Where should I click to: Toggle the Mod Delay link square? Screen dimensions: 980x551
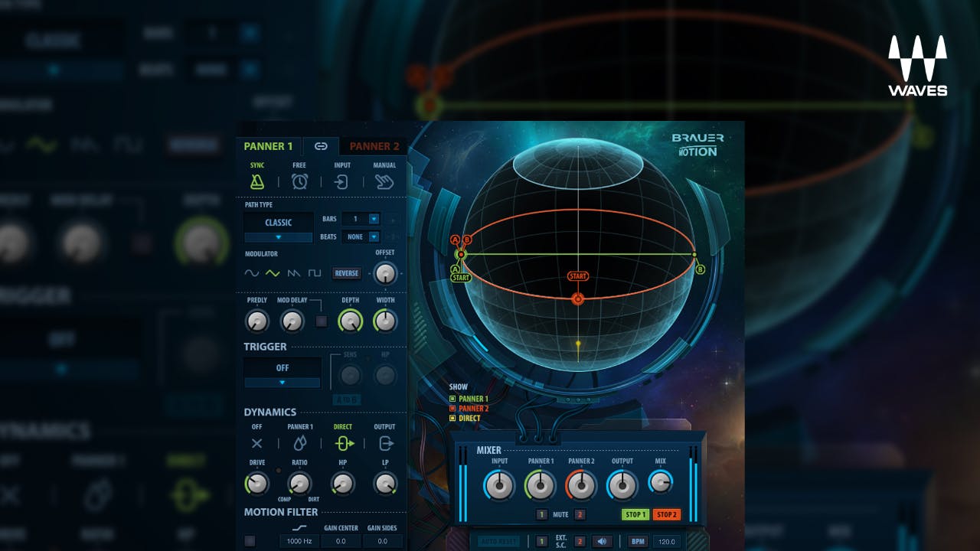click(322, 321)
